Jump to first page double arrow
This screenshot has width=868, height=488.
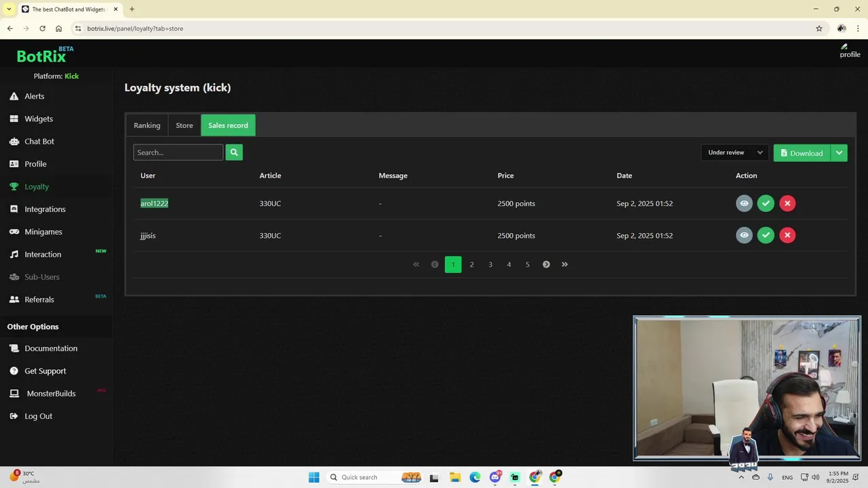coord(416,264)
